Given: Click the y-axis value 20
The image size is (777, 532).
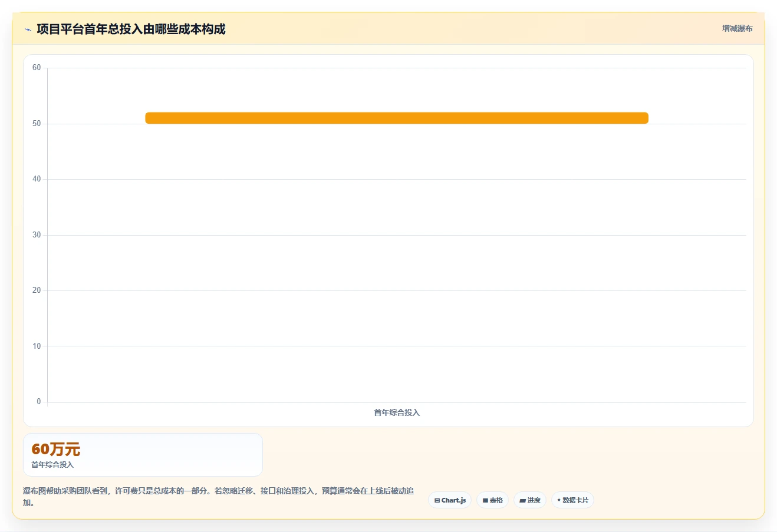Looking at the screenshot, I should point(37,290).
